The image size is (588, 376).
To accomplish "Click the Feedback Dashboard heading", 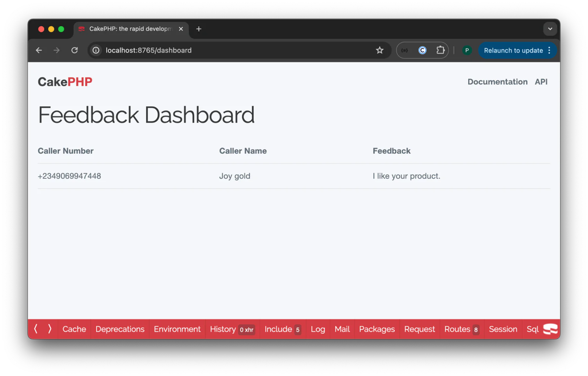I will click(x=146, y=115).
